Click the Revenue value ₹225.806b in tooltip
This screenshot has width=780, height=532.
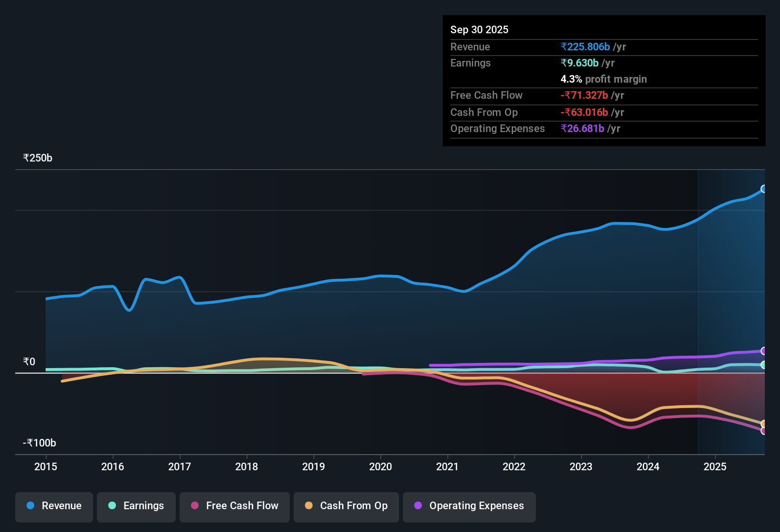click(586, 47)
